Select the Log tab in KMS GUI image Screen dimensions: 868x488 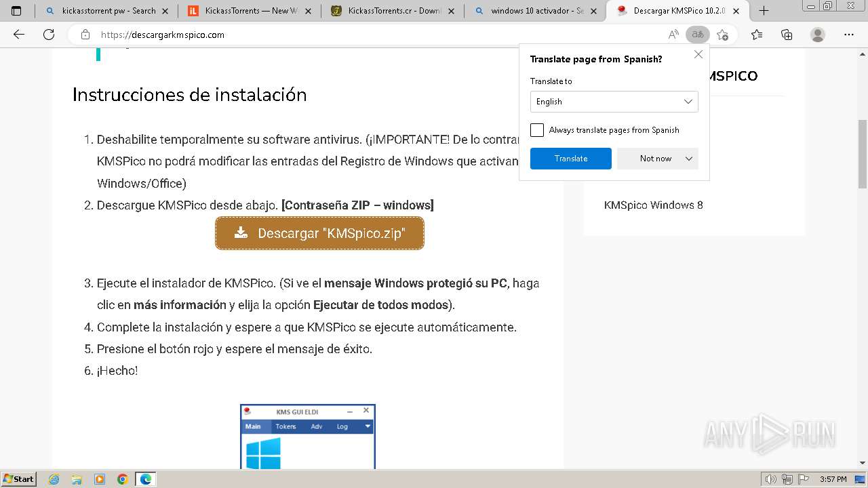click(x=342, y=426)
